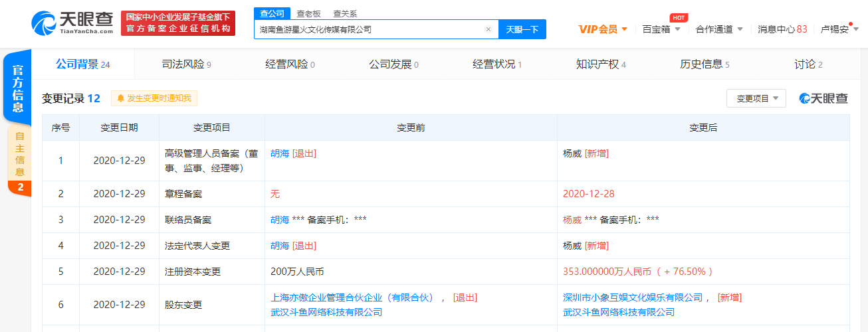Screen dimensions: 868x332
Task: Click 发生变更时通知我 notification button
Action: tap(154, 98)
